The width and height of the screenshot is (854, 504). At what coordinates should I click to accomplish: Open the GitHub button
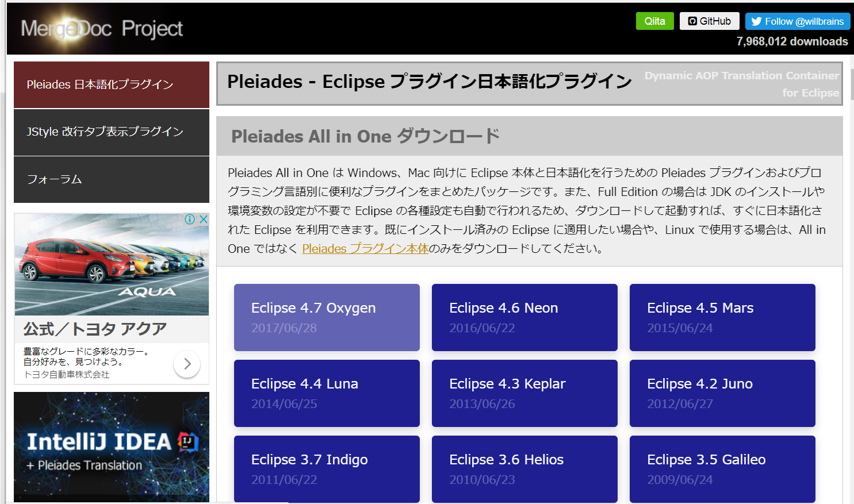coord(710,21)
